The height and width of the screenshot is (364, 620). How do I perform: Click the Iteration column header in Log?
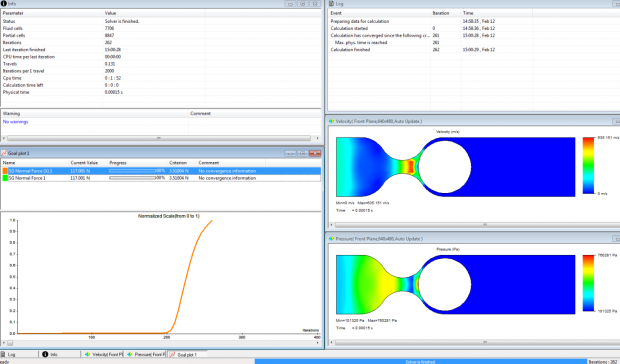pos(440,13)
